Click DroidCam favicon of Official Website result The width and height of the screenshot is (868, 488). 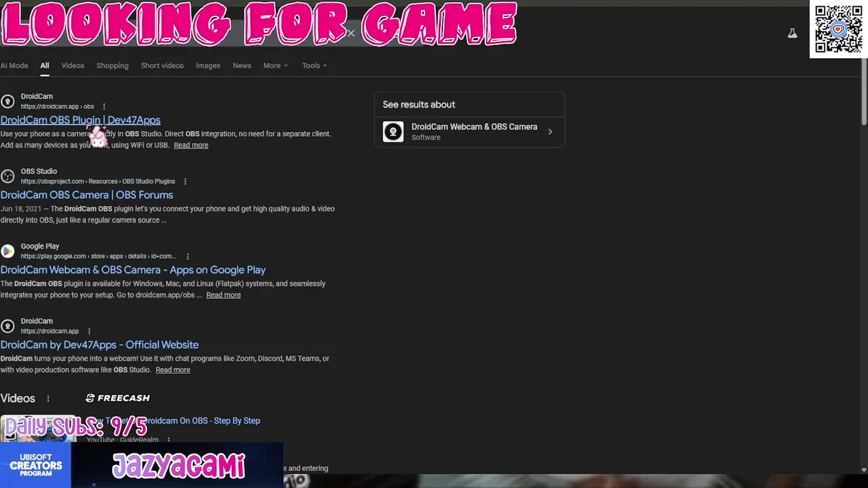[7, 326]
